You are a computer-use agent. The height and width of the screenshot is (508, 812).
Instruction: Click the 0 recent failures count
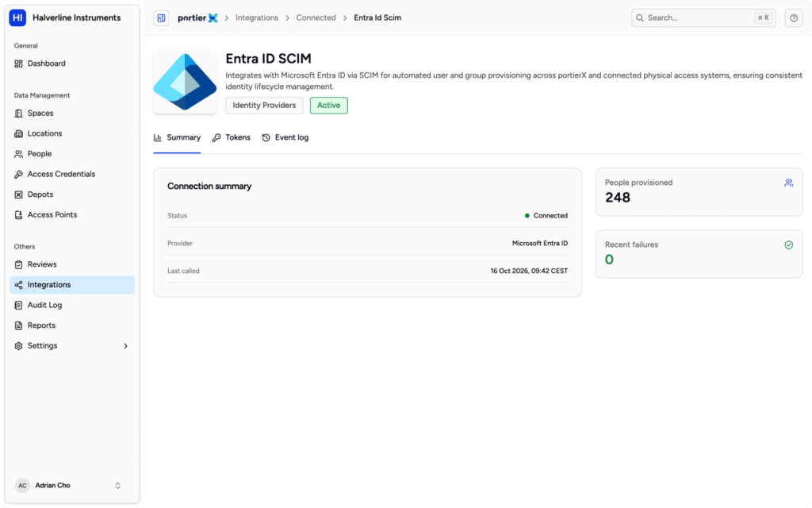[x=609, y=260]
